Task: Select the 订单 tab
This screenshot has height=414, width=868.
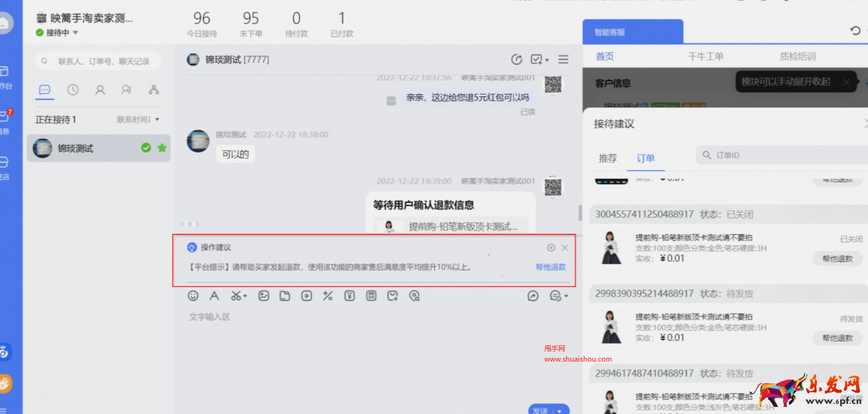Action: (x=646, y=158)
